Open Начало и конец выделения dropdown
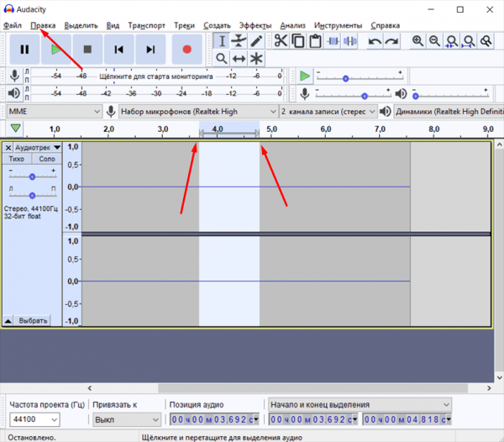Screen dimensions: 504x442 coord(360,404)
